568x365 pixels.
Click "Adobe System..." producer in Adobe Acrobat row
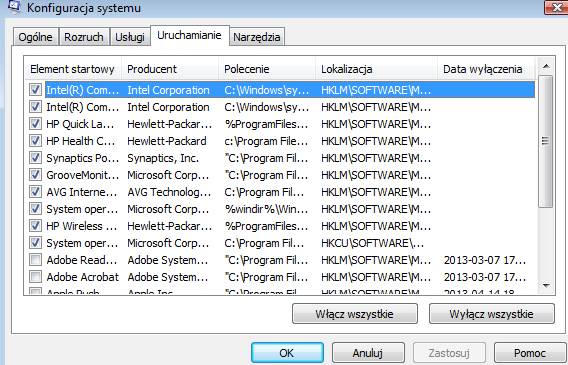click(x=168, y=277)
